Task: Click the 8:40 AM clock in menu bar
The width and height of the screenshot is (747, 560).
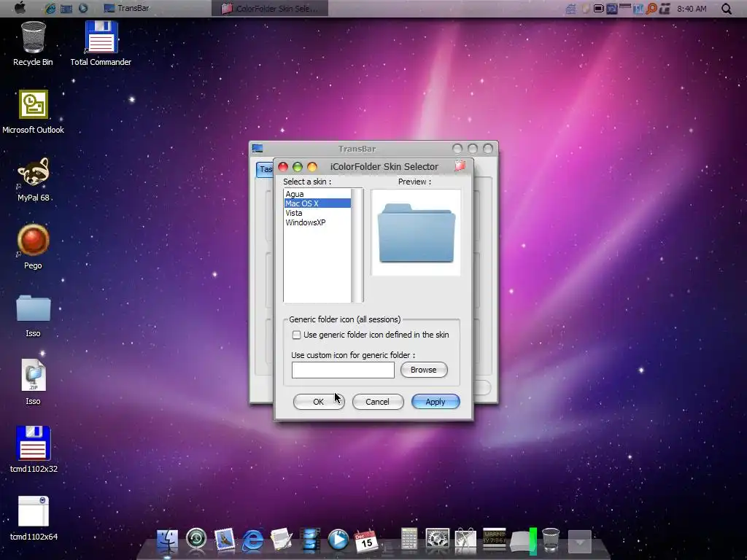Action: click(x=692, y=9)
